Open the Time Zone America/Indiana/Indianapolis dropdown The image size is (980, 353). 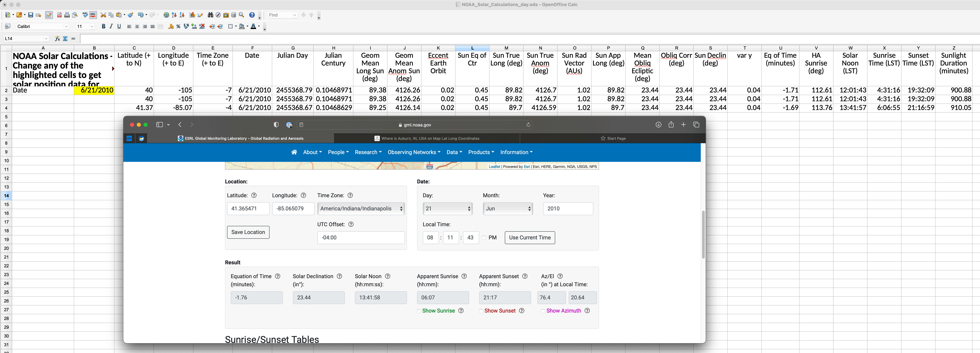[361, 209]
